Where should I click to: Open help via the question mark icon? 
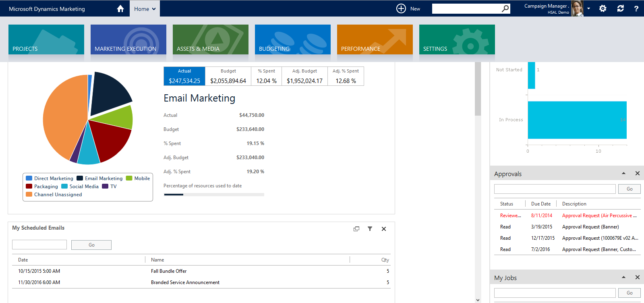pyautogui.click(x=636, y=8)
